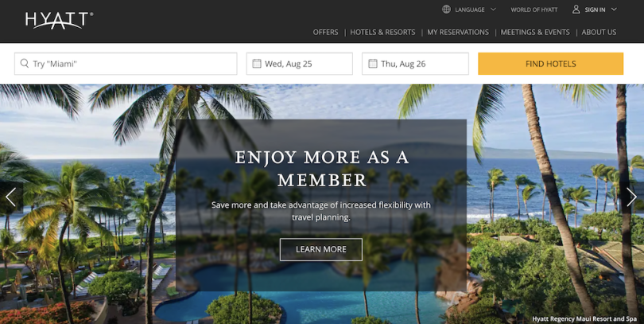Focus the destination search field
Screen dimensions: 644x324
(126, 64)
